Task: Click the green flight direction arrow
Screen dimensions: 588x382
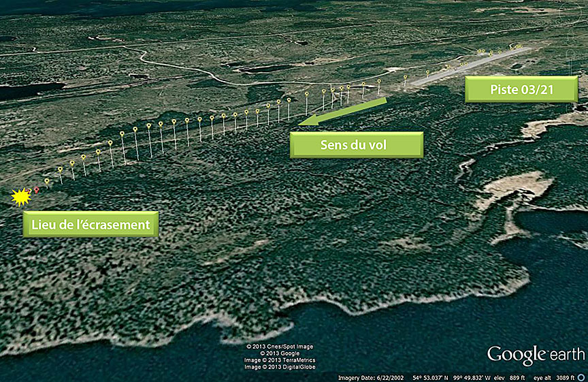Action: pos(342,112)
